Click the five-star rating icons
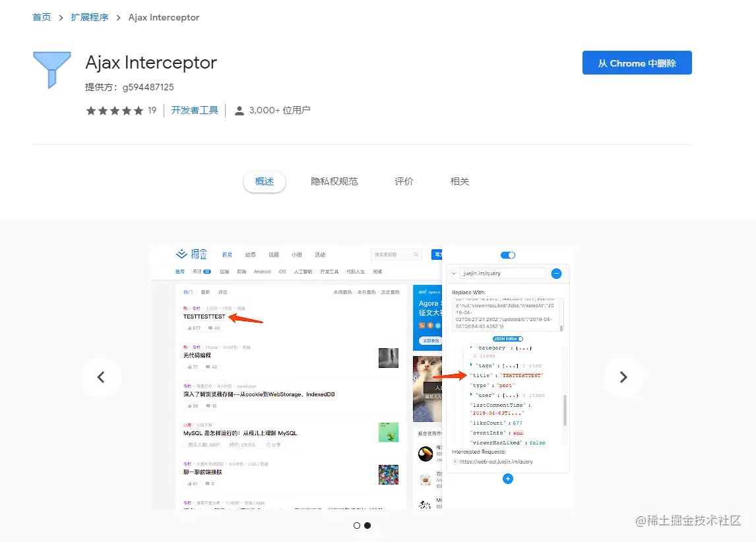The height and width of the screenshot is (542, 756). click(x=115, y=111)
